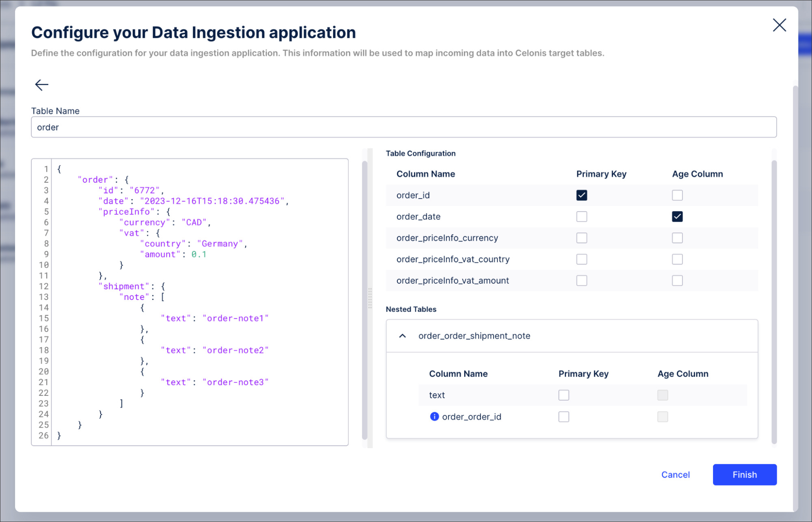Viewport: 812px width, 522px height.
Task: Enable Primary Key for order_priceInfo_vat_country
Action: [x=582, y=259]
